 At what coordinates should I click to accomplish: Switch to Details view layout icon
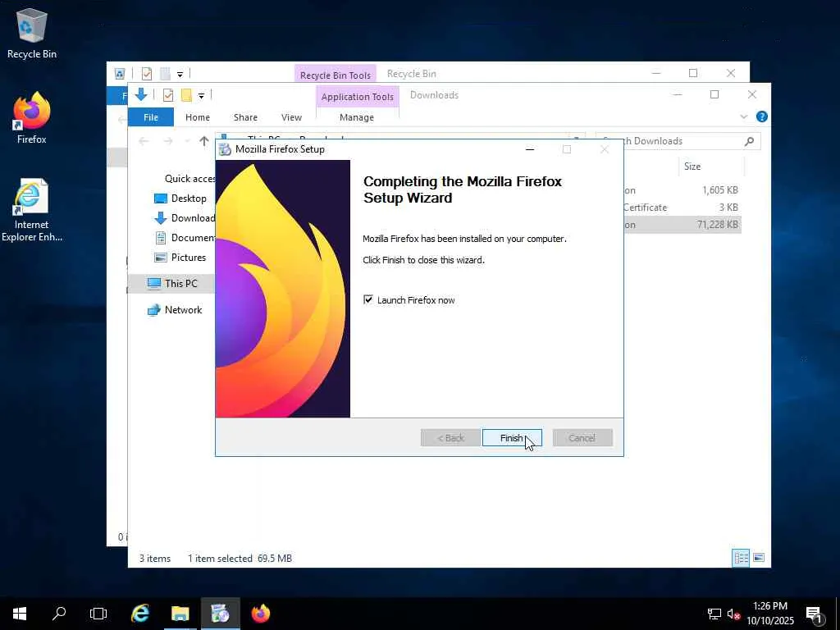[741, 558]
